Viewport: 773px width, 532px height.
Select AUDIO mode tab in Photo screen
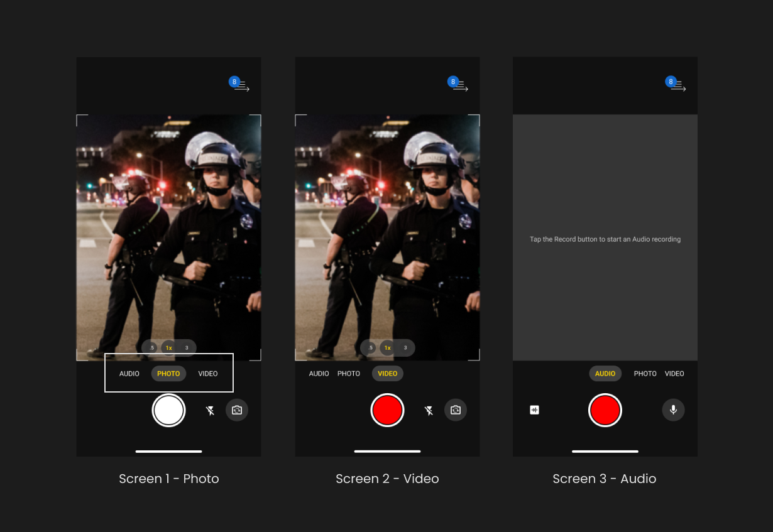click(x=129, y=374)
